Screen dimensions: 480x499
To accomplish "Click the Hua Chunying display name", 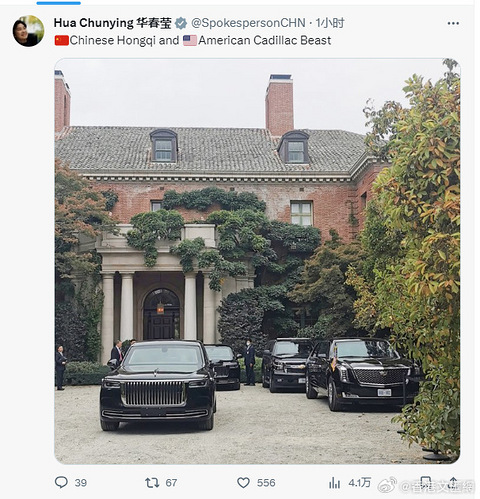I will pos(113,23).
